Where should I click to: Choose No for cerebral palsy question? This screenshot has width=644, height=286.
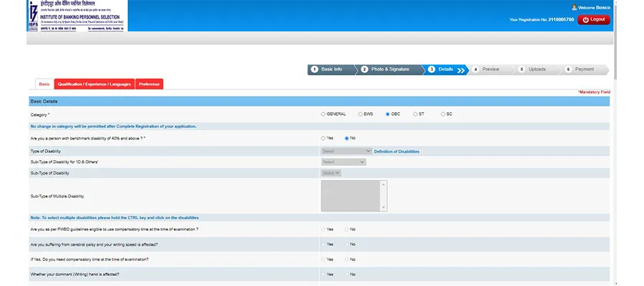(x=346, y=244)
